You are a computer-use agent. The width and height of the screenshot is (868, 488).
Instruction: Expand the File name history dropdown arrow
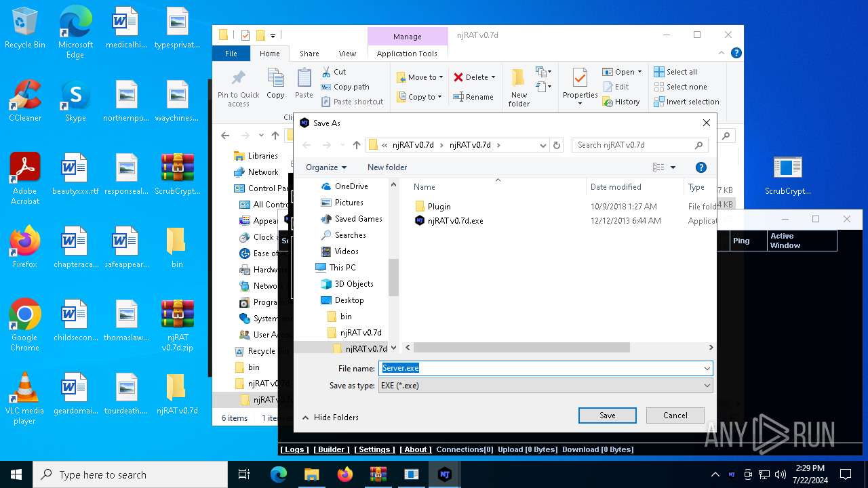tap(707, 368)
